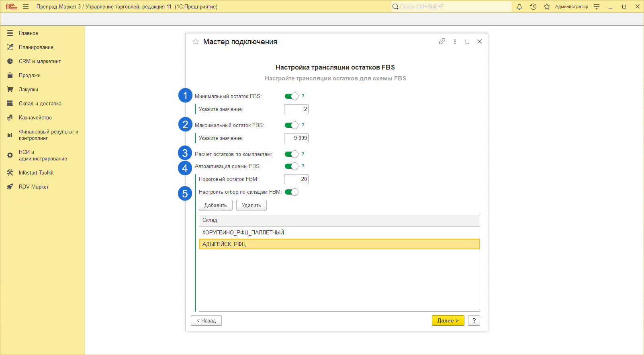Close the Мастер подключения dialog
644x355 pixels.
pyautogui.click(x=480, y=41)
